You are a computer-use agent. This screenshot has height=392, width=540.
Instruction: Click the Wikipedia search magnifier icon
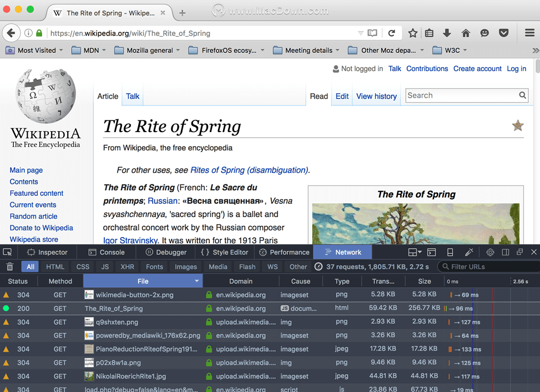(x=522, y=96)
